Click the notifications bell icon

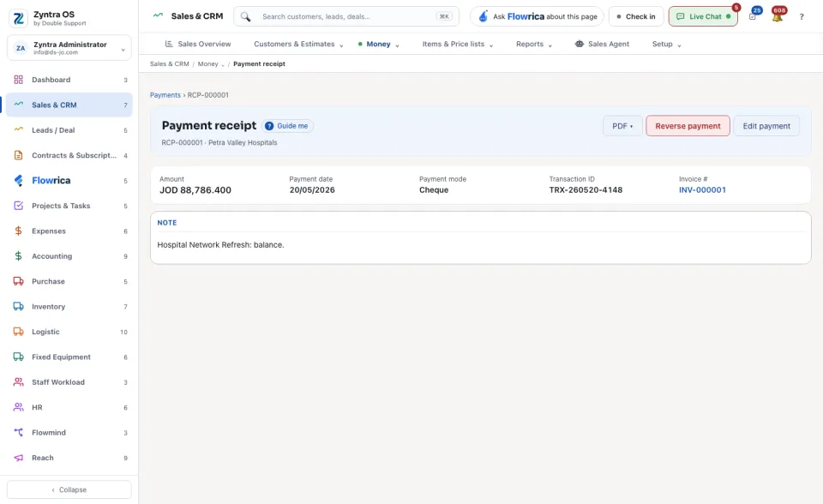(x=778, y=17)
